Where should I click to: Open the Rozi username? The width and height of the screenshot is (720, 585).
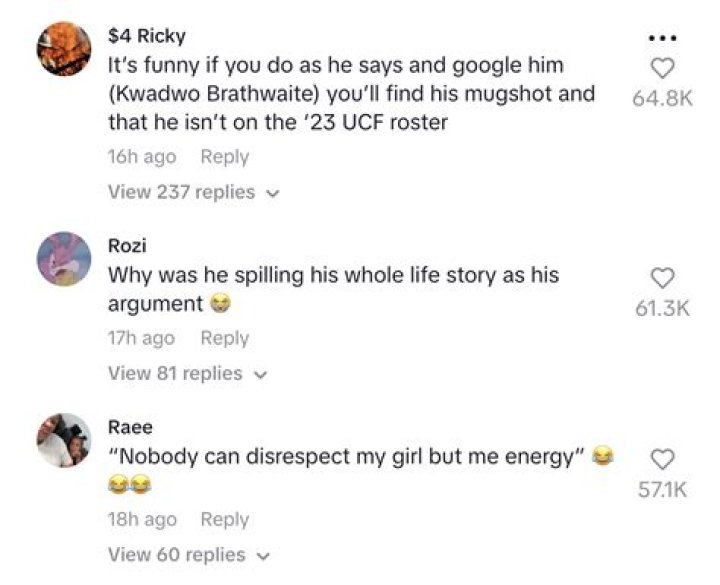pos(127,246)
